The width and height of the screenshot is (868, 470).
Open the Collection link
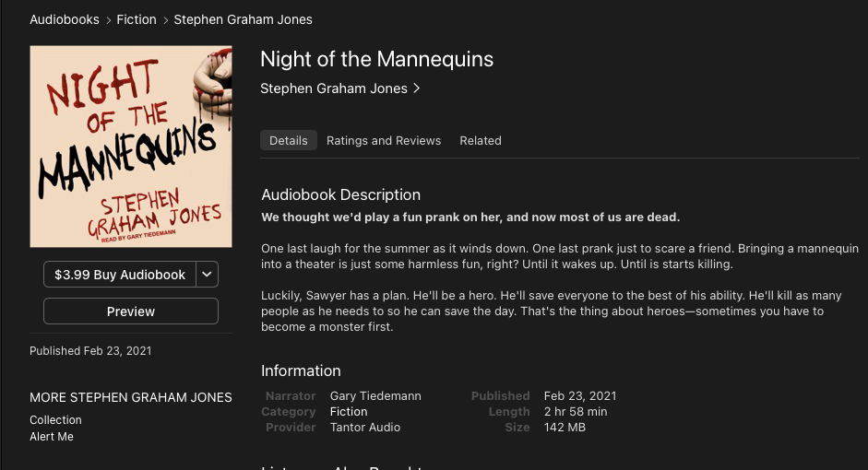(x=55, y=419)
